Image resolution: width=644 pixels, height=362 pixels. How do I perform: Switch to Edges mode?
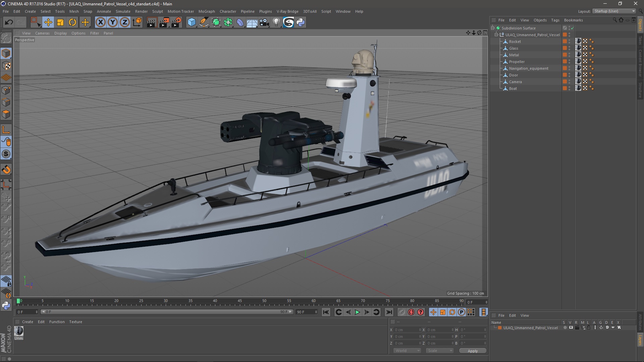pos(6,102)
